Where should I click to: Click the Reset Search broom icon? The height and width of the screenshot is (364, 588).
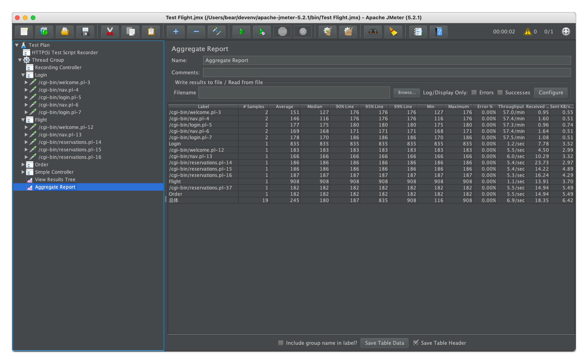tap(393, 31)
